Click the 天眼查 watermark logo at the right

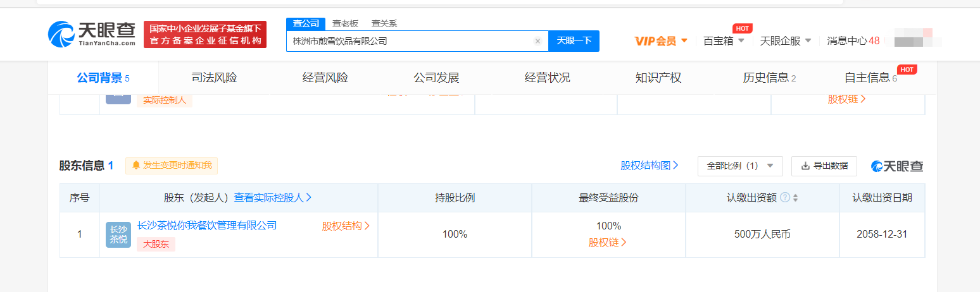[897, 166]
